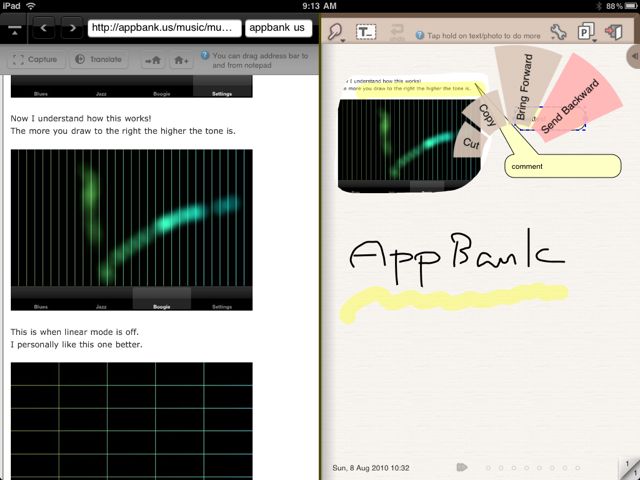Click the add-home bookmark icon
Viewport: 640px width, 480px height.
tap(181, 60)
